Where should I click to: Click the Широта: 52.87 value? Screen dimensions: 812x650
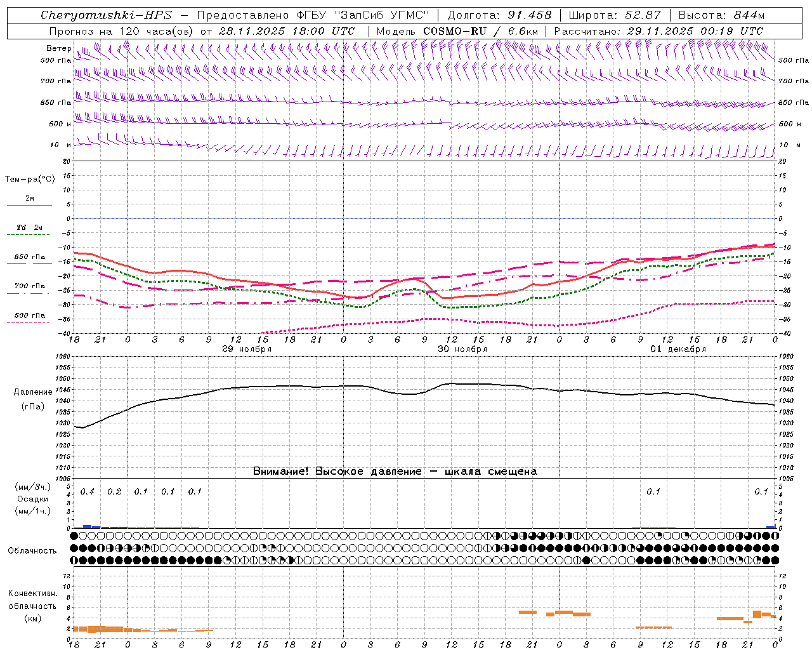tap(615, 15)
